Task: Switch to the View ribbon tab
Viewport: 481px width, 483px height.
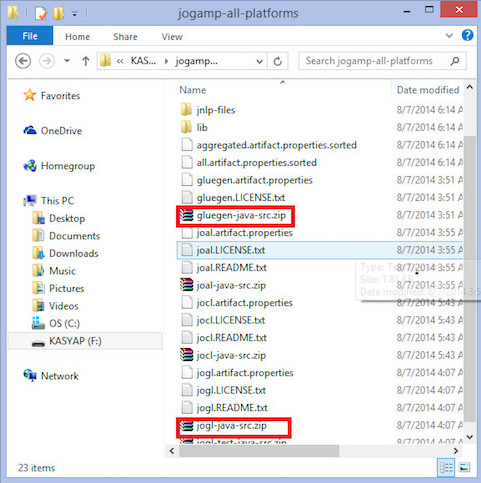Action: pos(172,37)
